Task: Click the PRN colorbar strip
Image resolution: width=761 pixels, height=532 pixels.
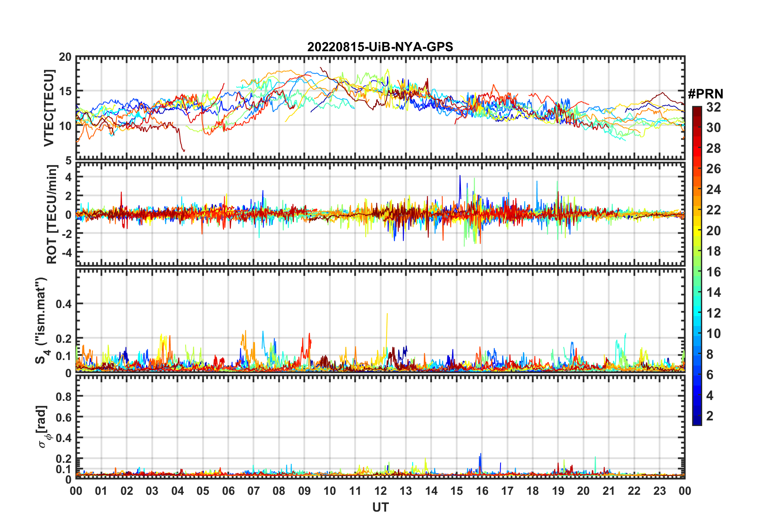Action: pyautogui.click(x=697, y=266)
